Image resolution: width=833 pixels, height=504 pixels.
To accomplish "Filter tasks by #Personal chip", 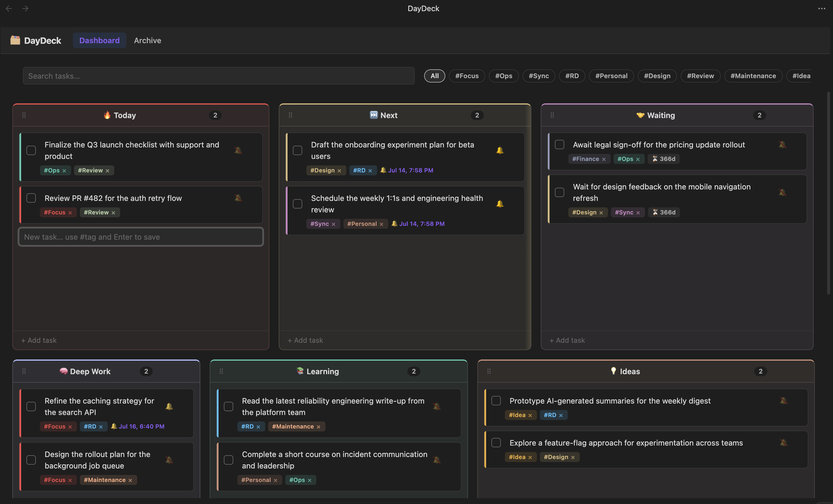I will pyautogui.click(x=611, y=76).
